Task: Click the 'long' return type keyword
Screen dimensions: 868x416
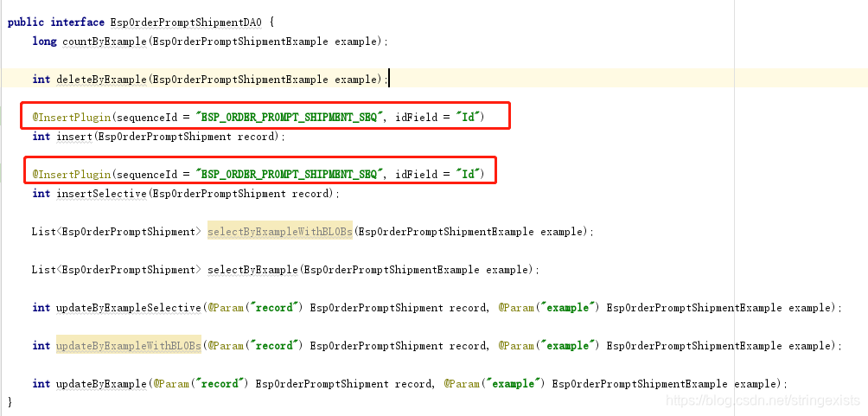Action: click(44, 42)
